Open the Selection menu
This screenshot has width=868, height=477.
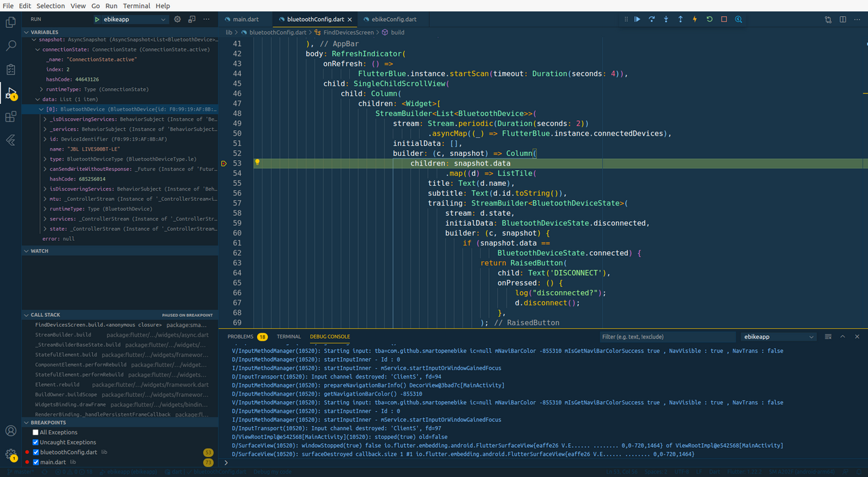click(51, 5)
